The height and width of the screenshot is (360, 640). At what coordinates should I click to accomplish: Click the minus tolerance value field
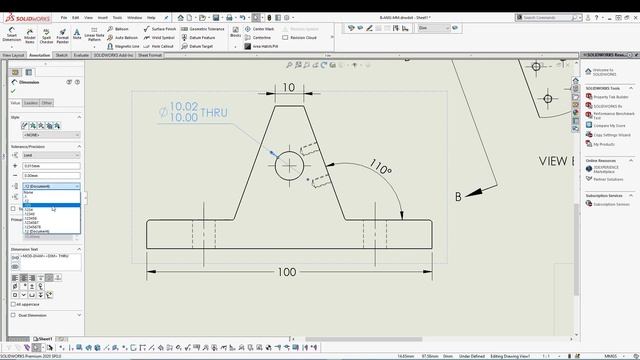click(51, 176)
